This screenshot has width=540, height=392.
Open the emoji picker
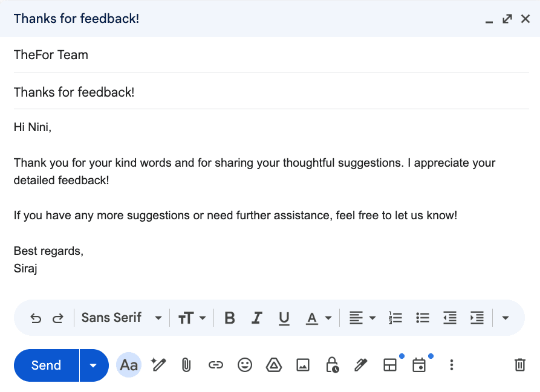[x=244, y=365]
